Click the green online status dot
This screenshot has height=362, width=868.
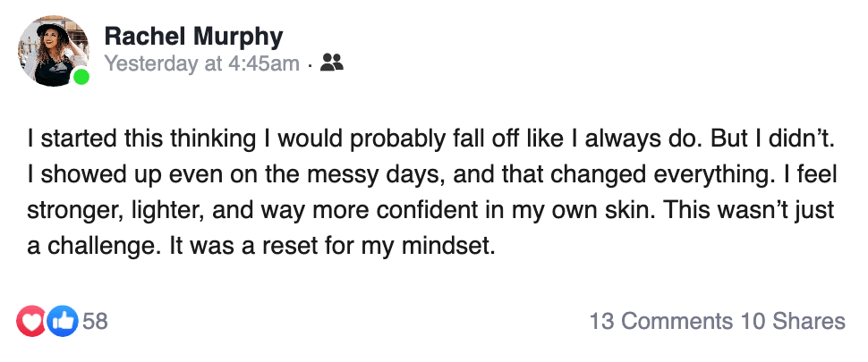[x=81, y=77]
